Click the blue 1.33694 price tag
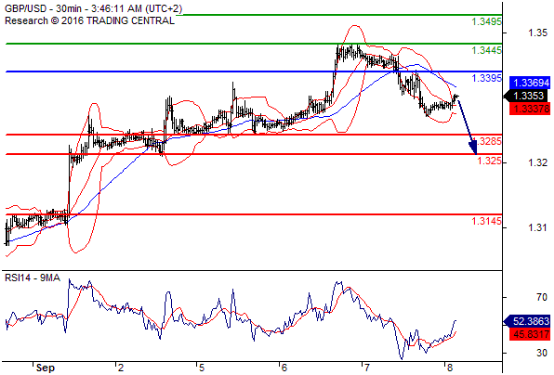Viewport: 554px width, 375px height. click(x=530, y=83)
